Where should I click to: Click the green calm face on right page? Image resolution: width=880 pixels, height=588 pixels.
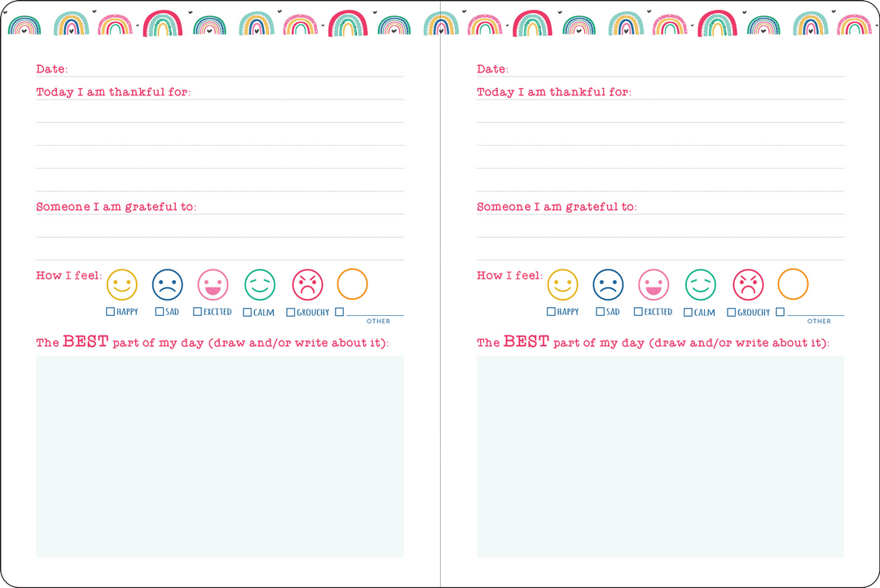pyautogui.click(x=701, y=284)
